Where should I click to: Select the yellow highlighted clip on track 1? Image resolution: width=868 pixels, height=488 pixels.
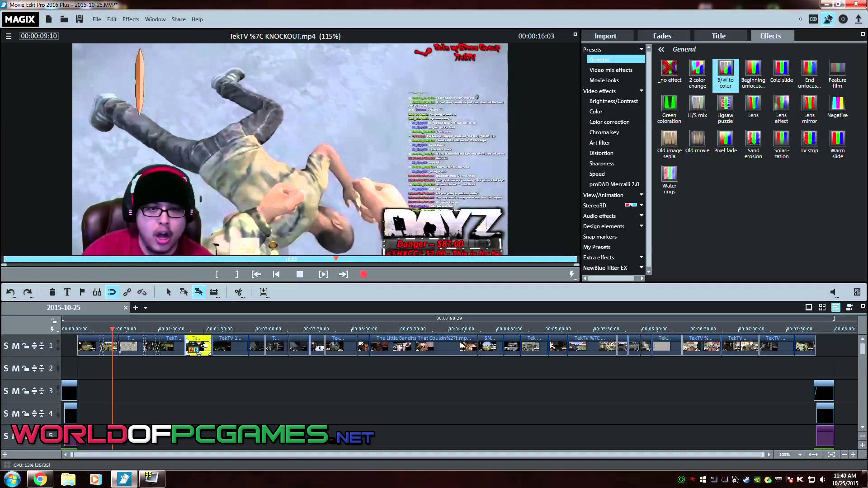(x=198, y=345)
